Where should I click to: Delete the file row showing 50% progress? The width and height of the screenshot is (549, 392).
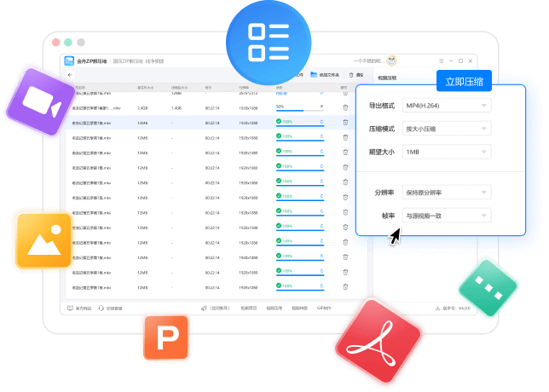tap(345, 107)
